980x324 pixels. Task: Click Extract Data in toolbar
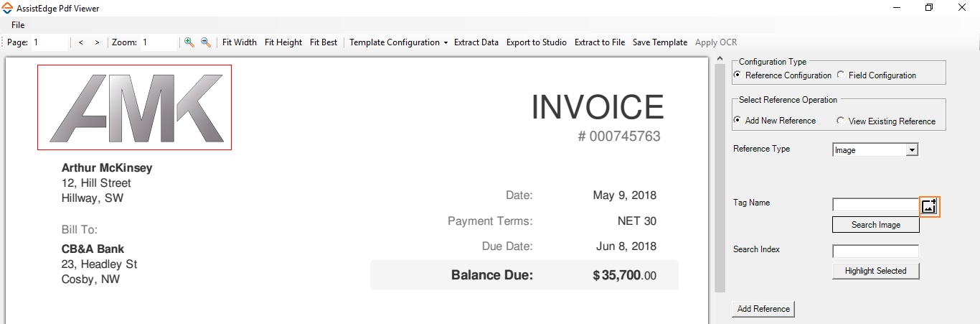point(476,42)
